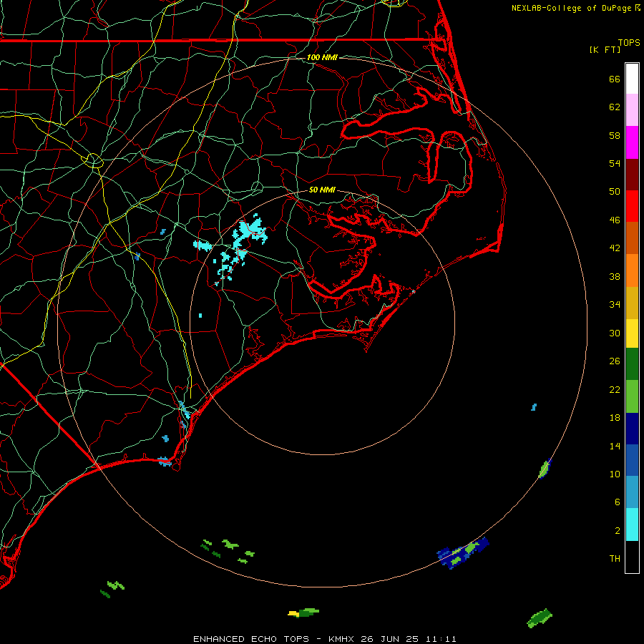The height and width of the screenshot is (644, 644).
Task: Click the [K FT] units label
Action: 605,49
